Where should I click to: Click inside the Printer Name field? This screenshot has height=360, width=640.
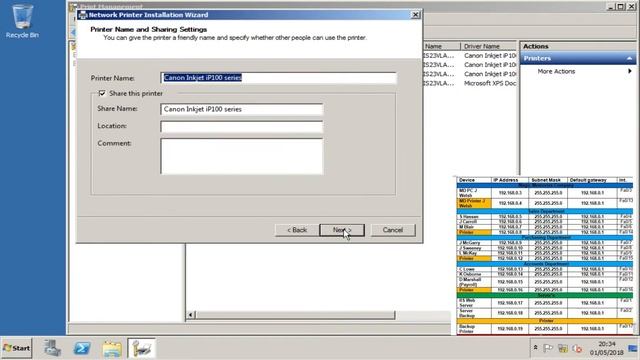[278, 78]
